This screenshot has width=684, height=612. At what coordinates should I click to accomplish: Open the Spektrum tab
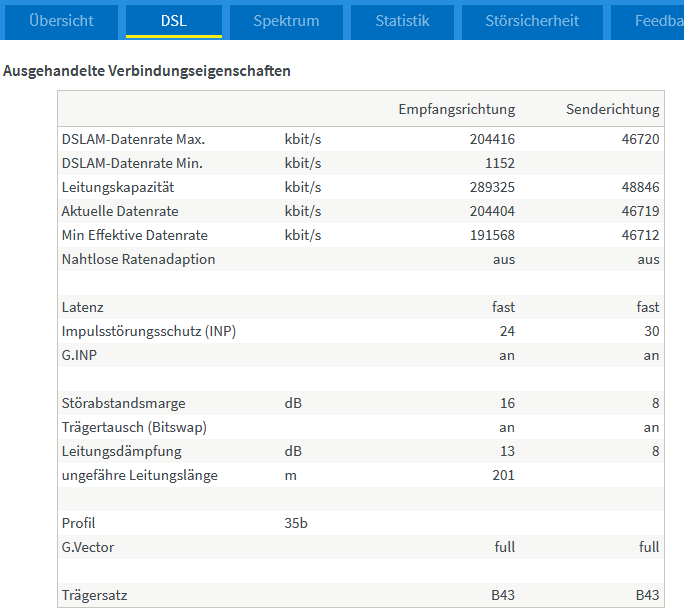286,21
